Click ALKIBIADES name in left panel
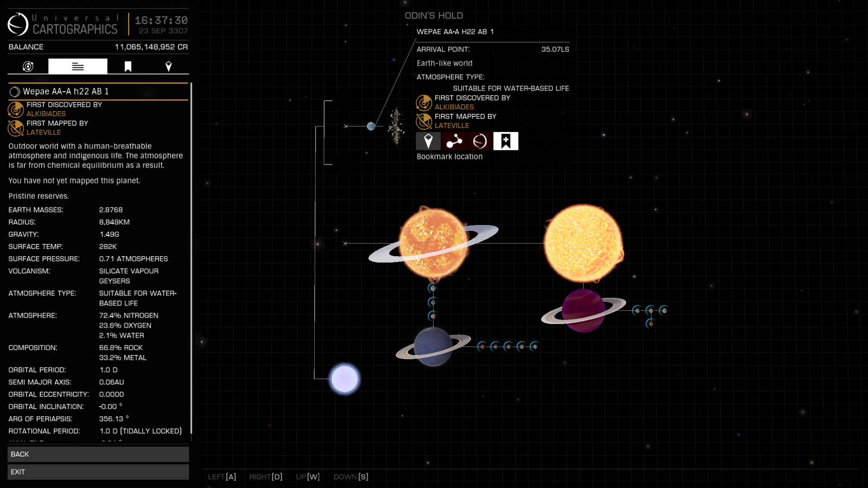 pyautogui.click(x=46, y=114)
